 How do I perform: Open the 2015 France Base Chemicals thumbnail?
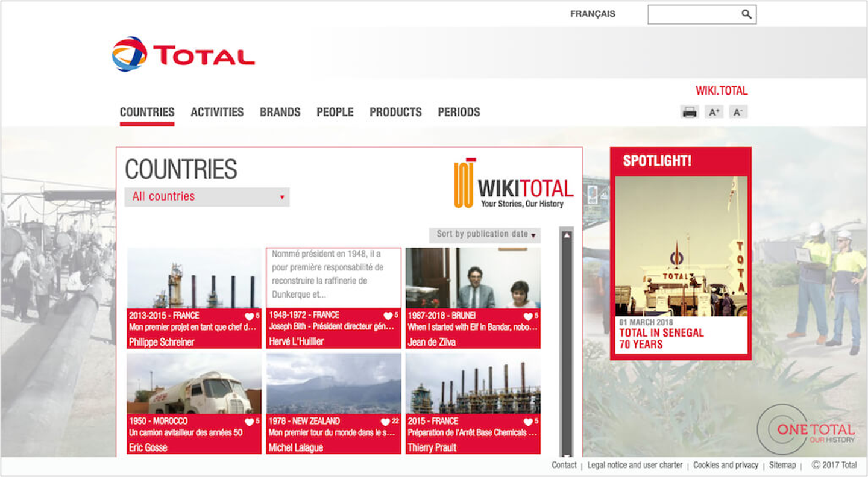click(473, 384)
